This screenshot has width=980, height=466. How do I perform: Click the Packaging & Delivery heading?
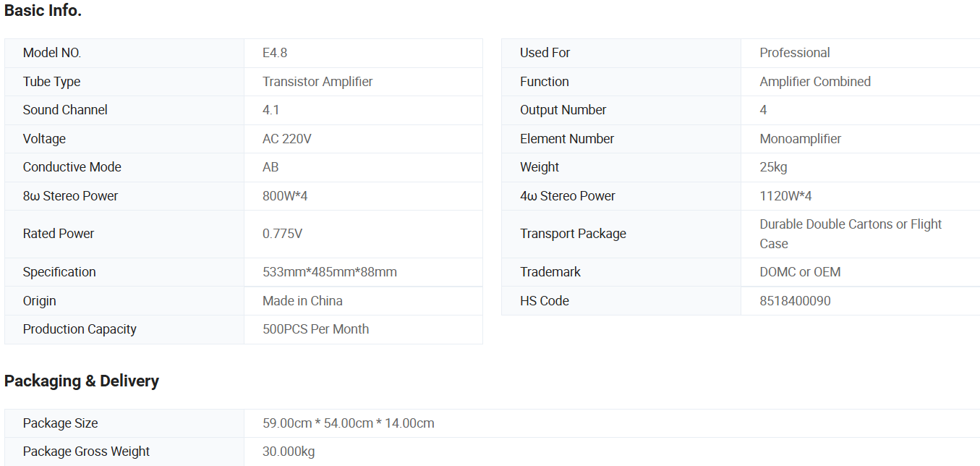(x=82, y=381)
